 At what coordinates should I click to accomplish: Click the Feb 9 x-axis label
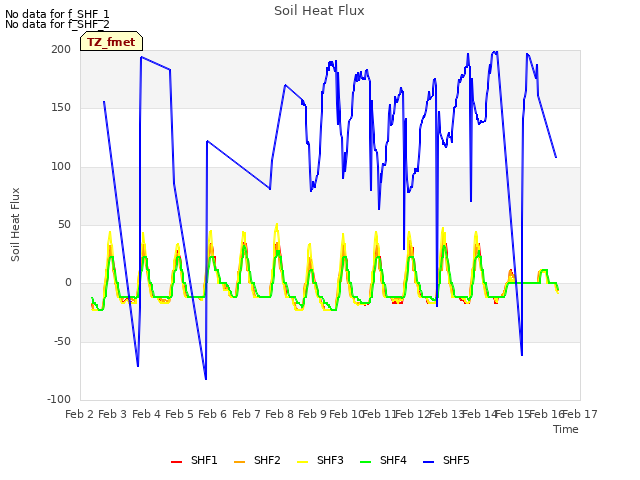pos(312,414)
